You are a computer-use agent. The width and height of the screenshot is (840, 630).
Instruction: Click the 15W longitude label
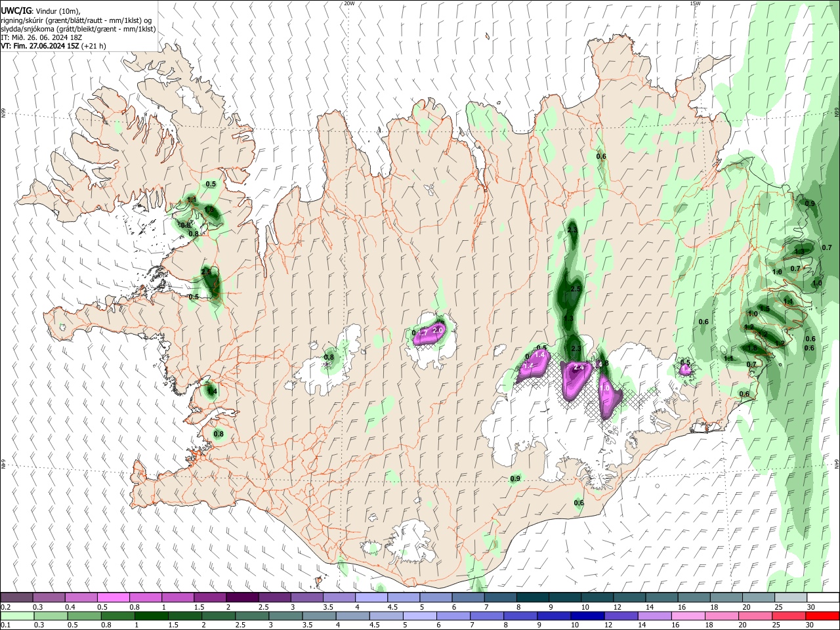click(695, 3)
